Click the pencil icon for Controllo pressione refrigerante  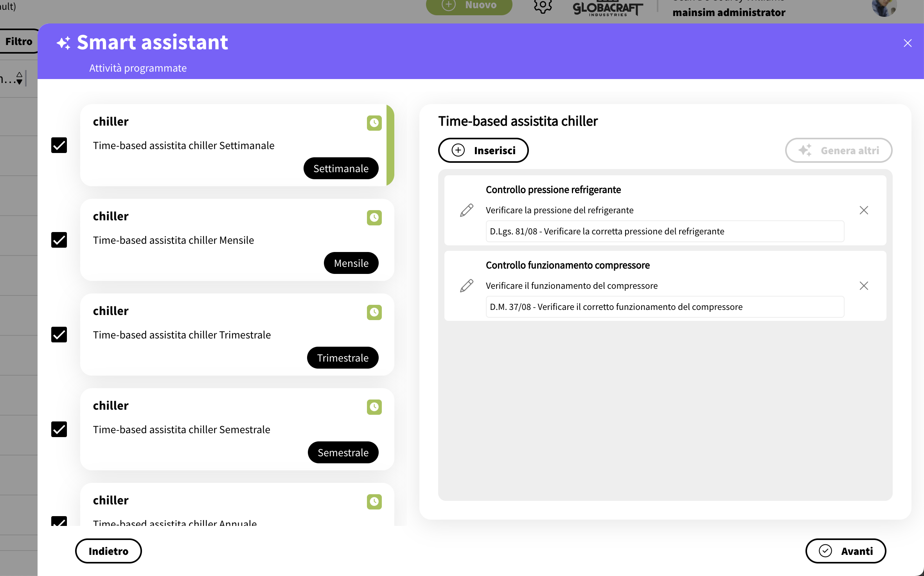click(466, 210)
